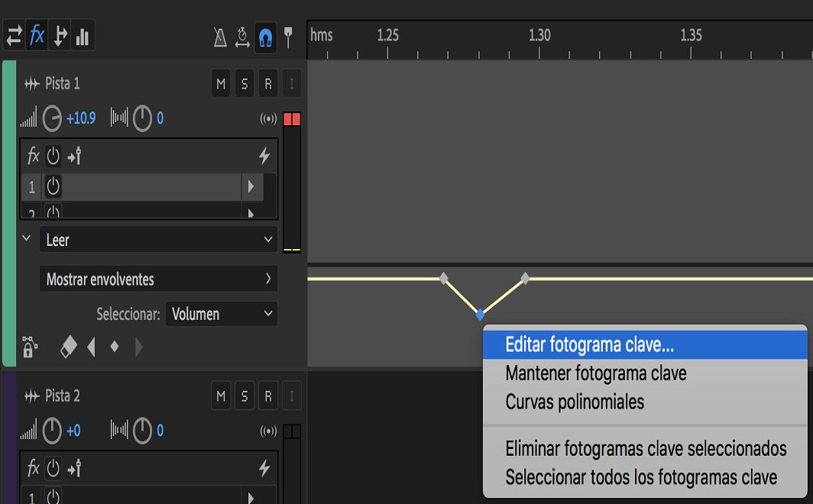Arm Pista 1 for recording with R
This screenshot has width=813, height=504.
[268, 83]
